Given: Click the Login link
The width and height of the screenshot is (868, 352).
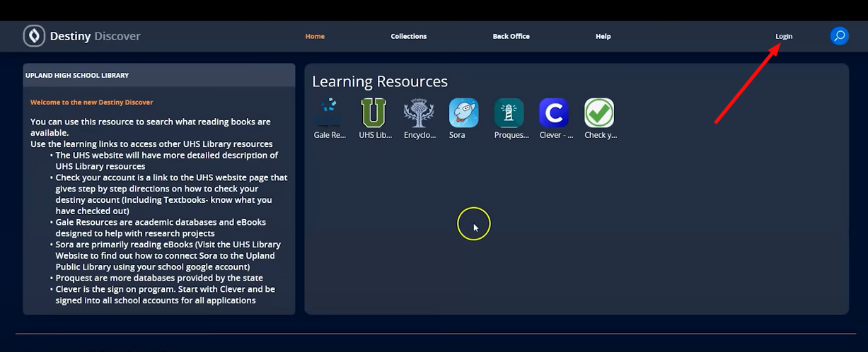Looking at the screenshot, I should point(784,36).
